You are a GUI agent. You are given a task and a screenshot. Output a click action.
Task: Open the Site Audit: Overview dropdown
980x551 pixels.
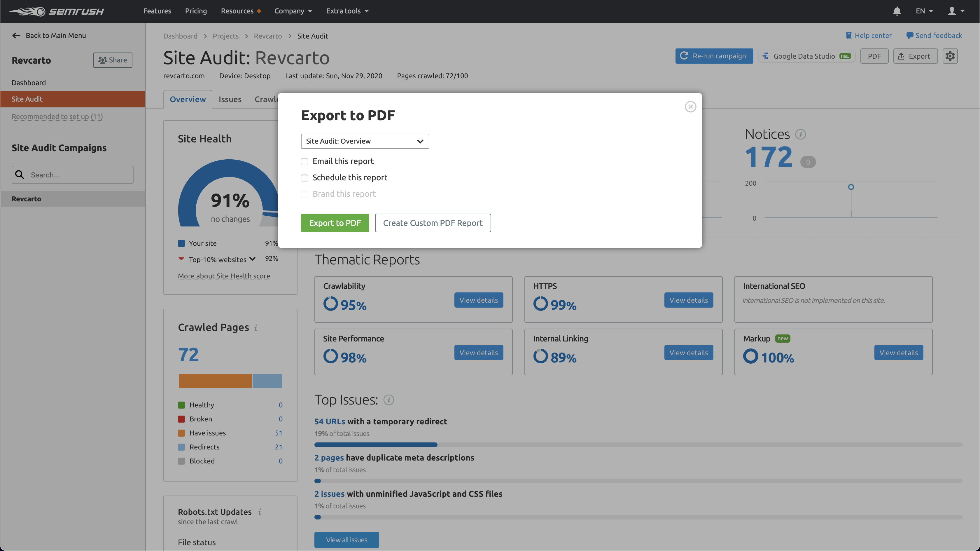(x=365, y=141)
